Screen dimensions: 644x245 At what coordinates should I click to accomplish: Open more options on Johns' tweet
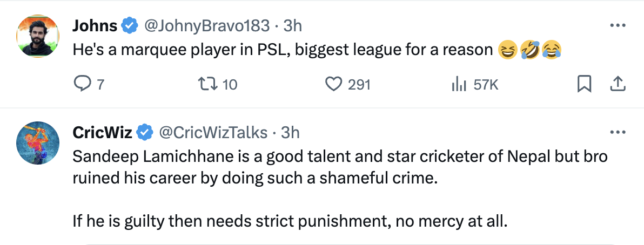click(x=618, y=25)
